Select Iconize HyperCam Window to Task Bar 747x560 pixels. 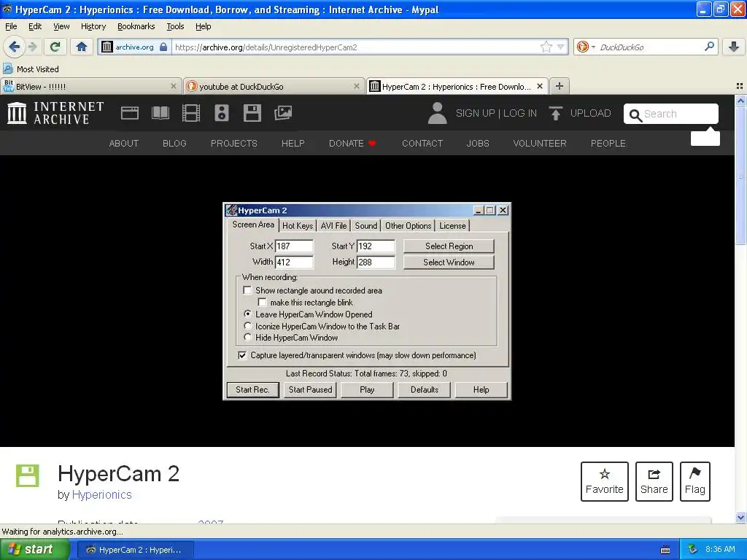tap(247, 326)
